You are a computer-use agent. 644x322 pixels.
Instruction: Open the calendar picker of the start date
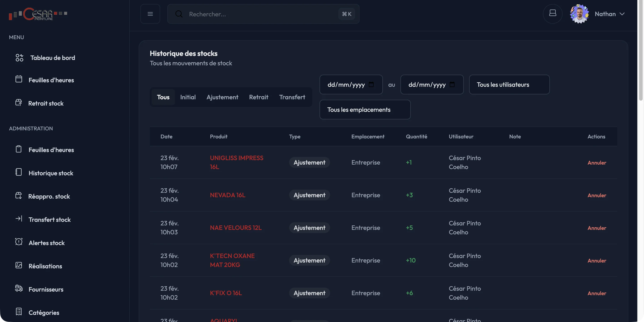coord(371,85)
